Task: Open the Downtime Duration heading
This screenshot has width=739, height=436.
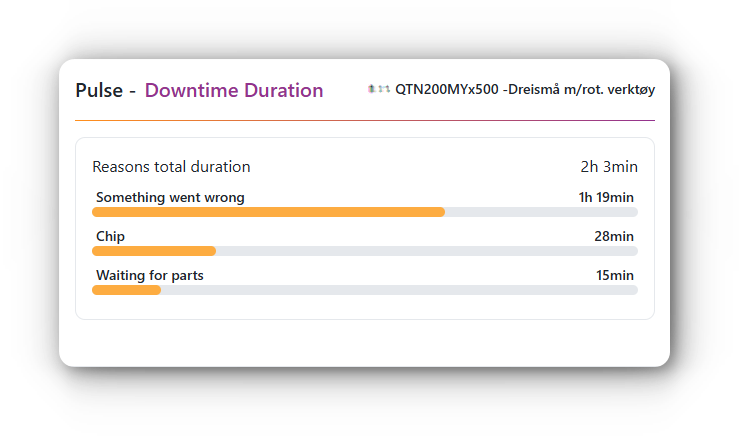Action: [x=234, y=91]
